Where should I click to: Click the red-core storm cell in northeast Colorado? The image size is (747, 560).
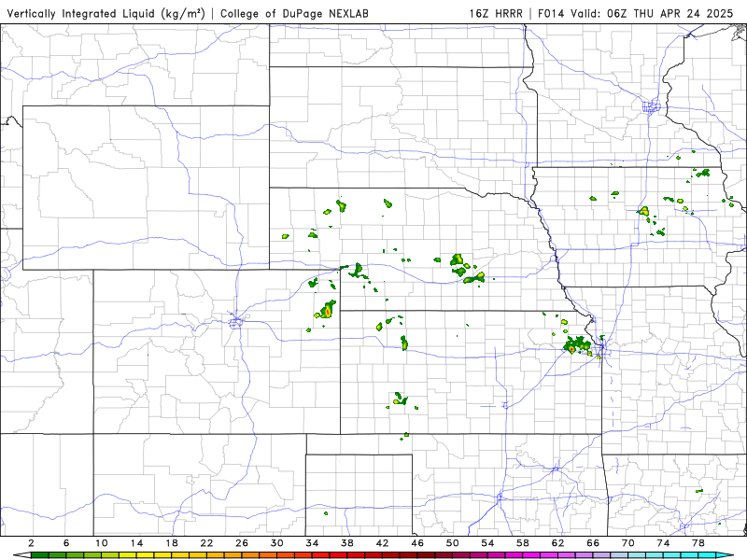tap(326, 311)
